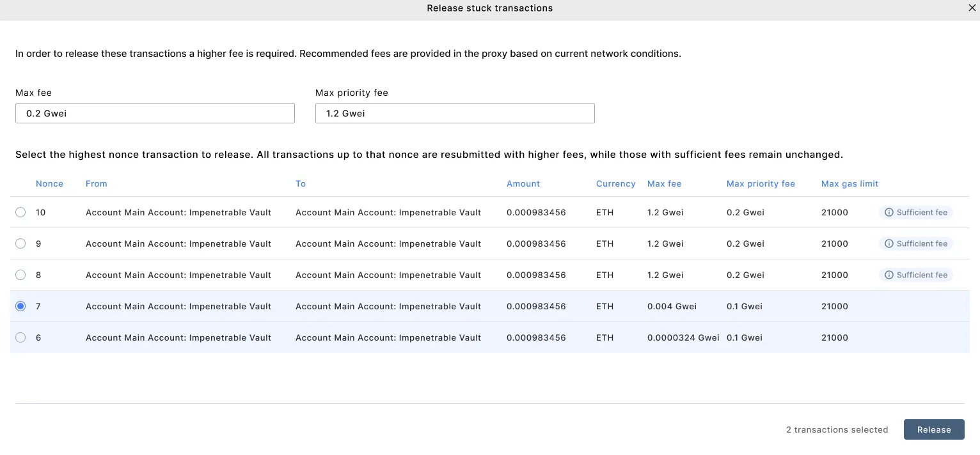The height and width of the screenshot is (455, 980).
Task: Click the 0.0000324 Gwei max fee cell
Action: (x=683, y=337)
